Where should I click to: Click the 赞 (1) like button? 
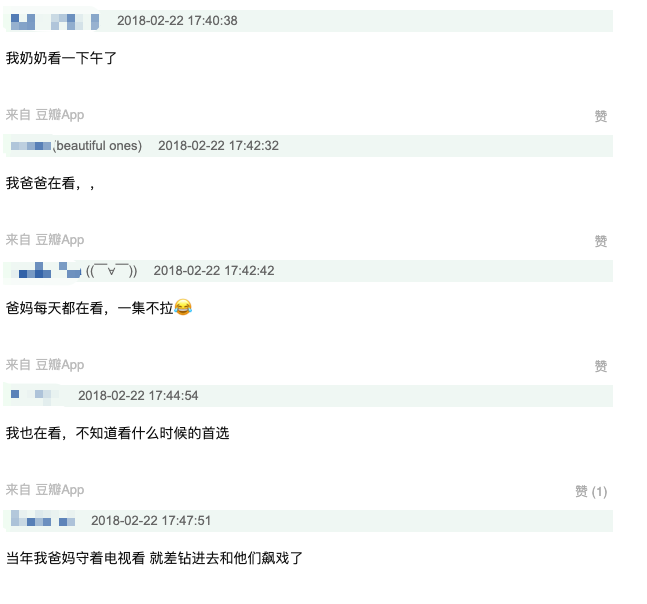(x=591, y=491)
